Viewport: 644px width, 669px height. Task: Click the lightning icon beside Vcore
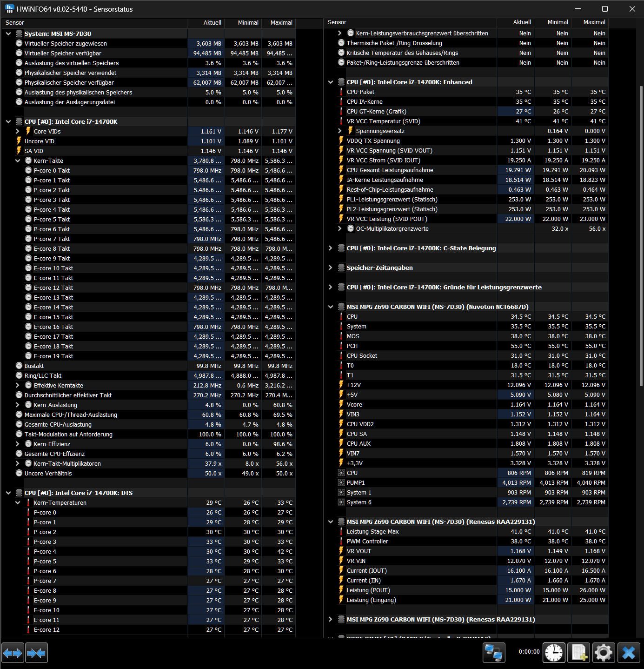[x=341, y=404]
